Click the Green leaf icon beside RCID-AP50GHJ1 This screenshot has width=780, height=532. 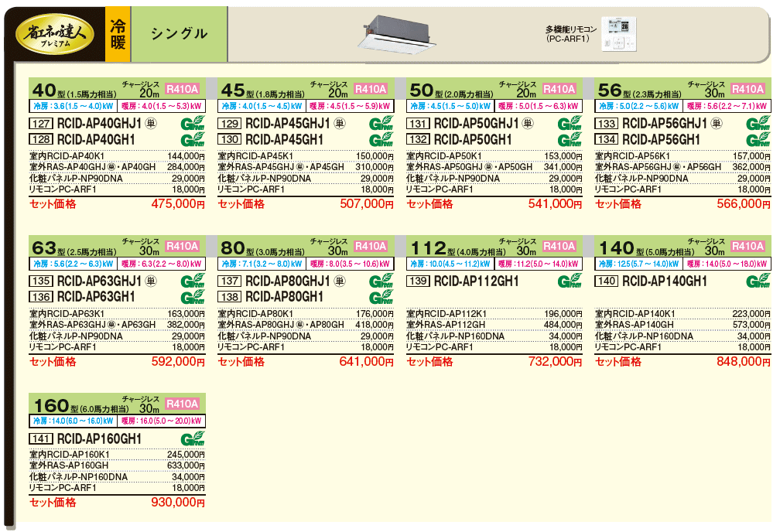click(x=570, y=123)
